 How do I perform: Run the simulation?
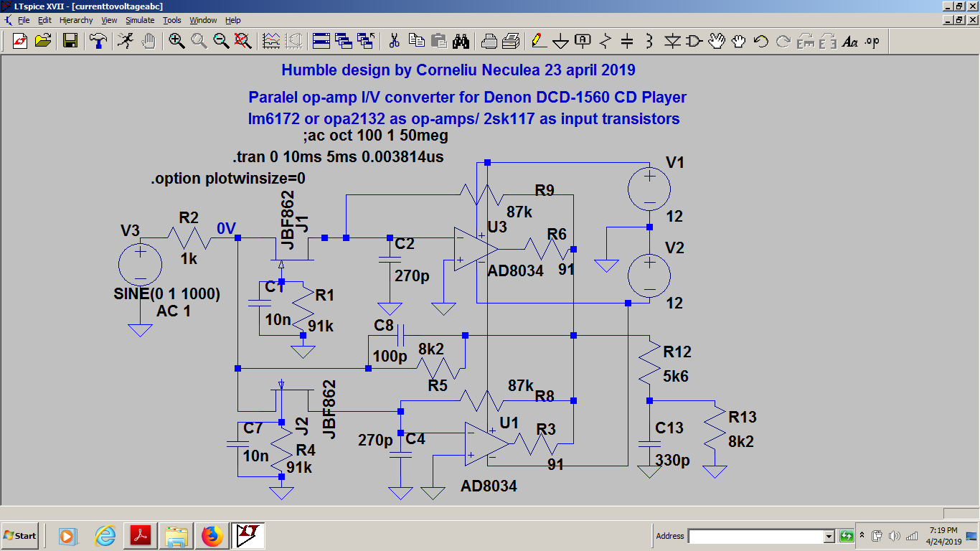126,41
